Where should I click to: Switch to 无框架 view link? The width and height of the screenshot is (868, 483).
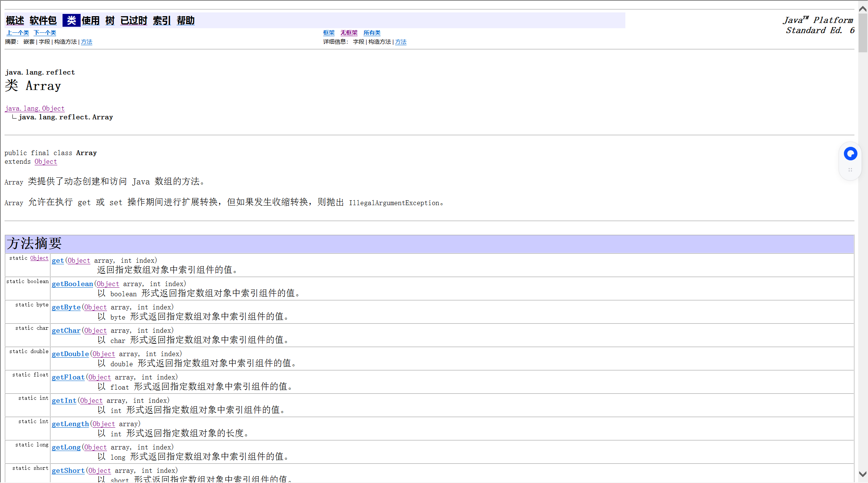pyautogui.click(x=349, y=33)
